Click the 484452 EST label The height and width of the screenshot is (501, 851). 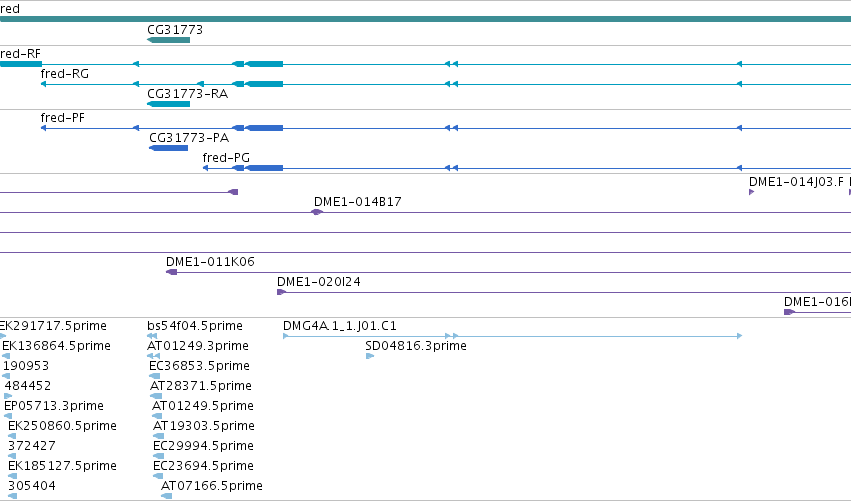click(27, 386)
